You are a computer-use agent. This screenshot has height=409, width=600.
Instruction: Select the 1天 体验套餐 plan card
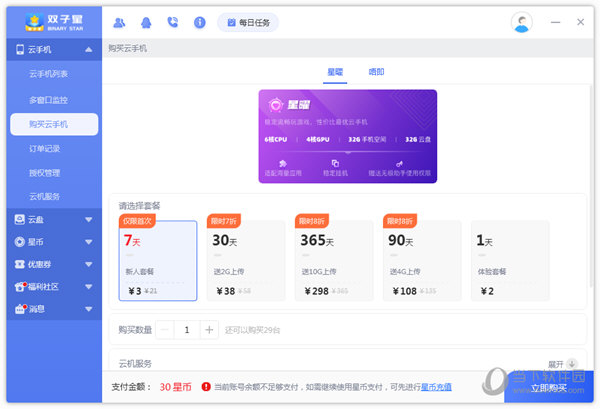(x=510, y=261)
